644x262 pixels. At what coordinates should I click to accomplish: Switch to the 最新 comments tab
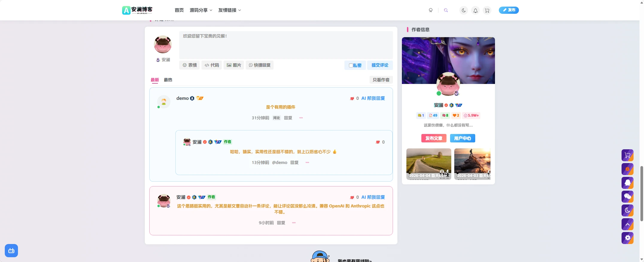click(155, 80)
